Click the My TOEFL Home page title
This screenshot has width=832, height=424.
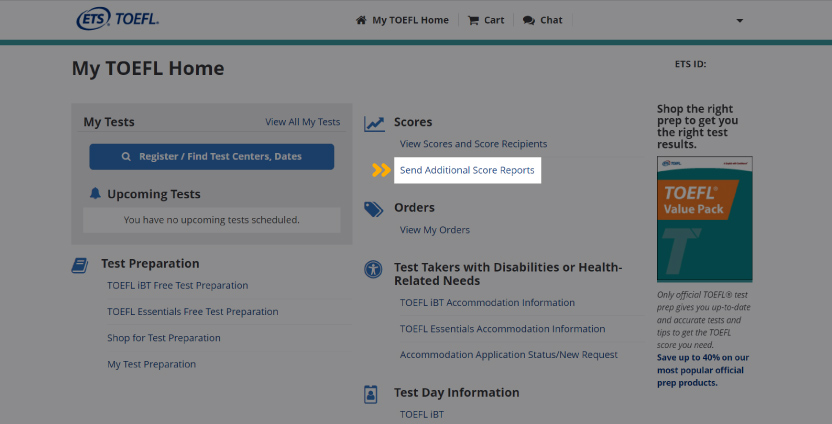click(x=148, y=68)
